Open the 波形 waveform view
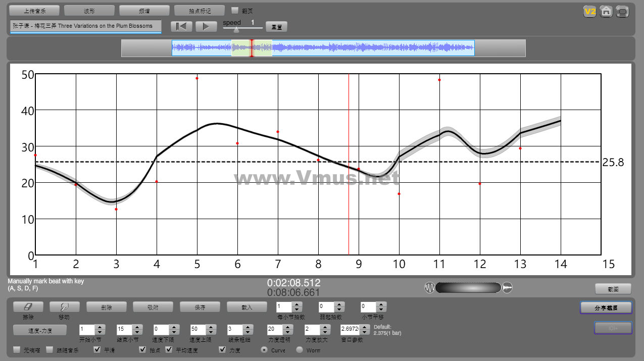Screen dimensions: 644x361 (89, 11)
